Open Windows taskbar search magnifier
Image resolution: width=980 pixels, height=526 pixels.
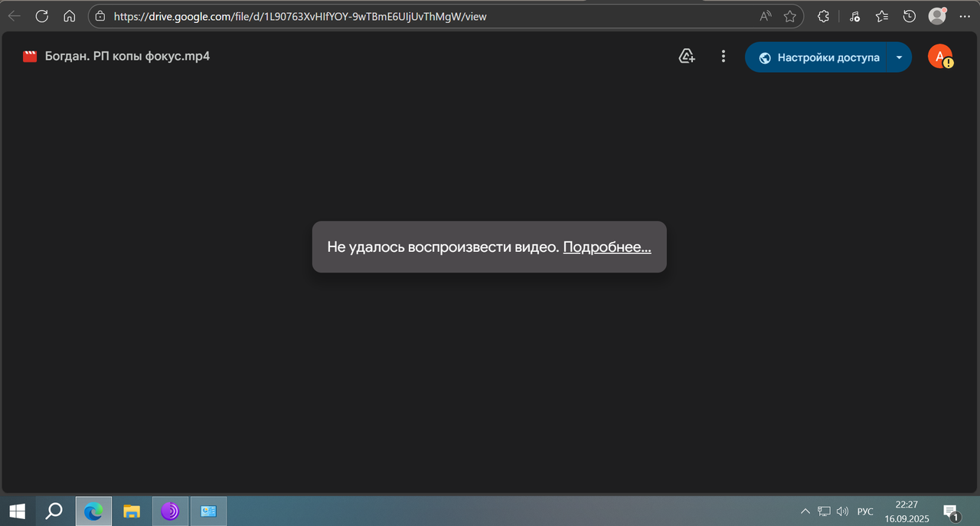coord(54,511)
